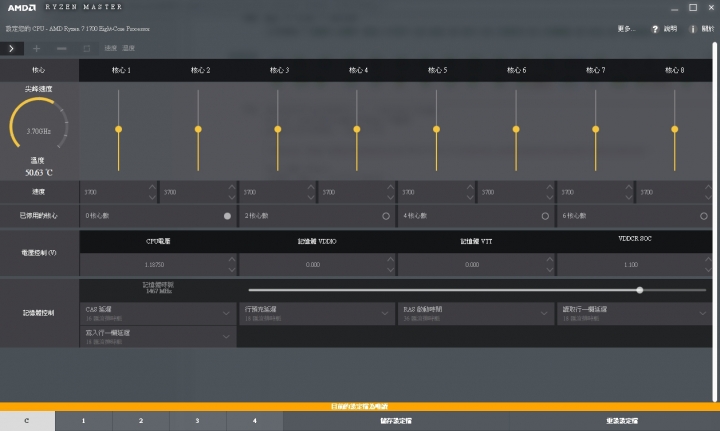Click the 記憶體時脈 memory clock slider handle
720x431 pixels.
click(639, 290)
